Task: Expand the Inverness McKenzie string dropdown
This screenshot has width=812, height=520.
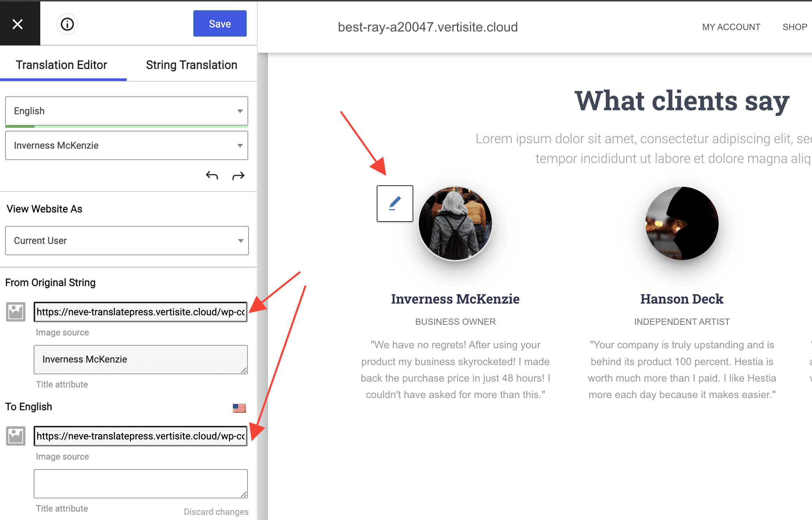Action: tap(127, 145)
